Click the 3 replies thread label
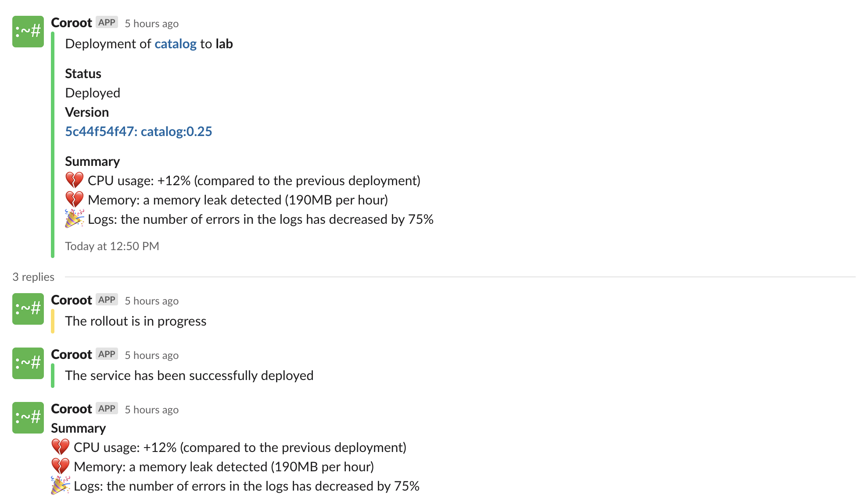The image size is (868, 502). 33,277
